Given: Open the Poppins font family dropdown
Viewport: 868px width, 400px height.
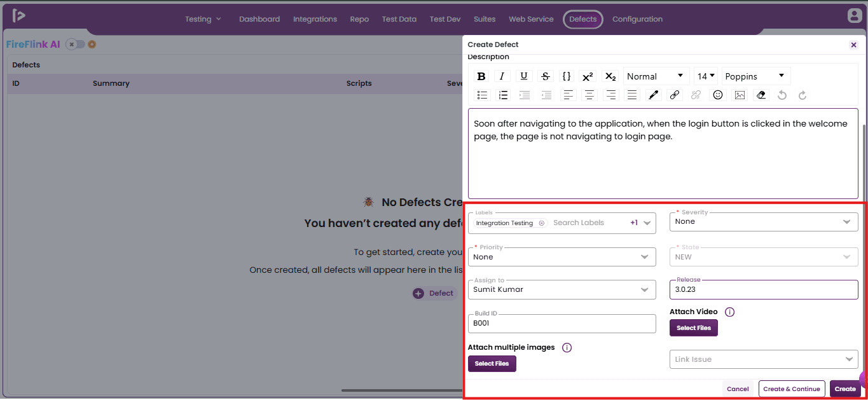Looking at the screenshot, I should pos(756,76).
